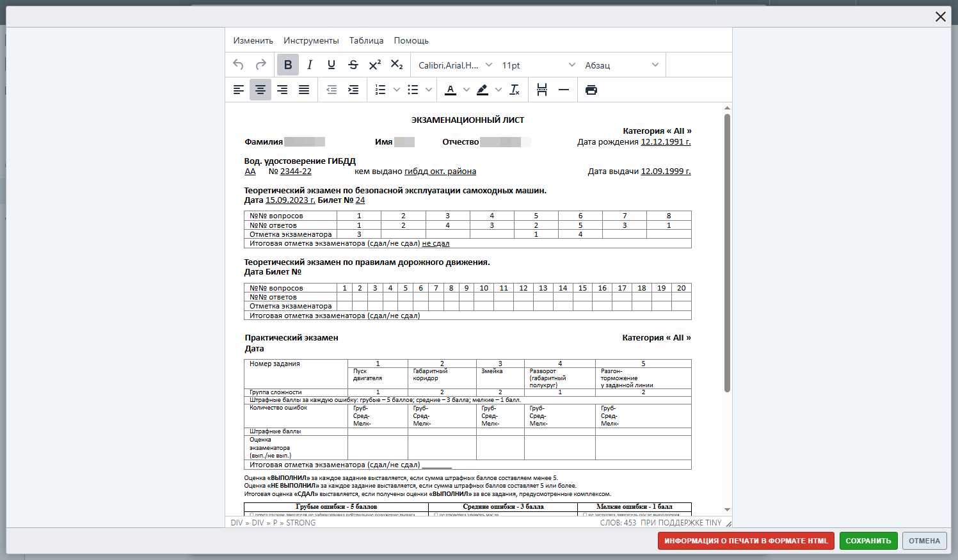Expand numbered list style options
The width and height of the screenshot is (958, 560).
click(x=397, y=90)
